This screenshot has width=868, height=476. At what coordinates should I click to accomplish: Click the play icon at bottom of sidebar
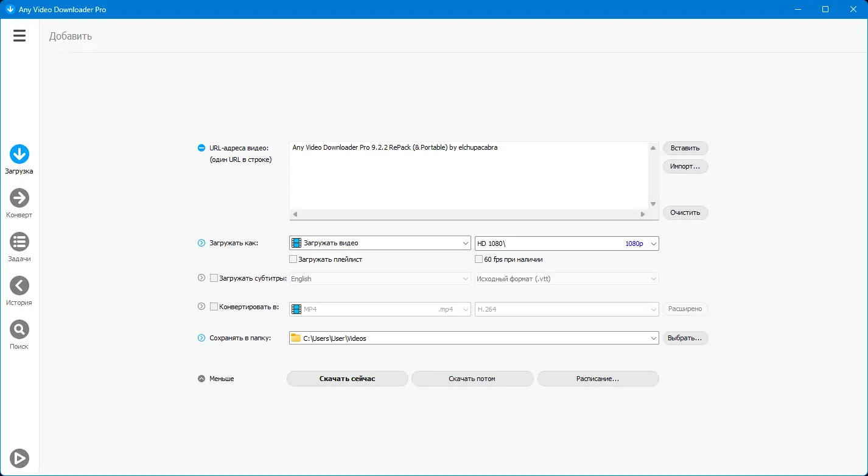pos(19,458)
